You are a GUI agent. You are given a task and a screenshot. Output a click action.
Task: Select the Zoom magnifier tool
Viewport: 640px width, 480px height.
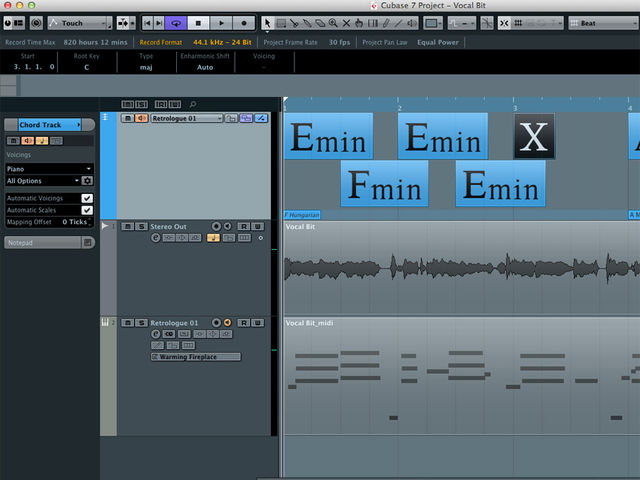coord(333,23)
